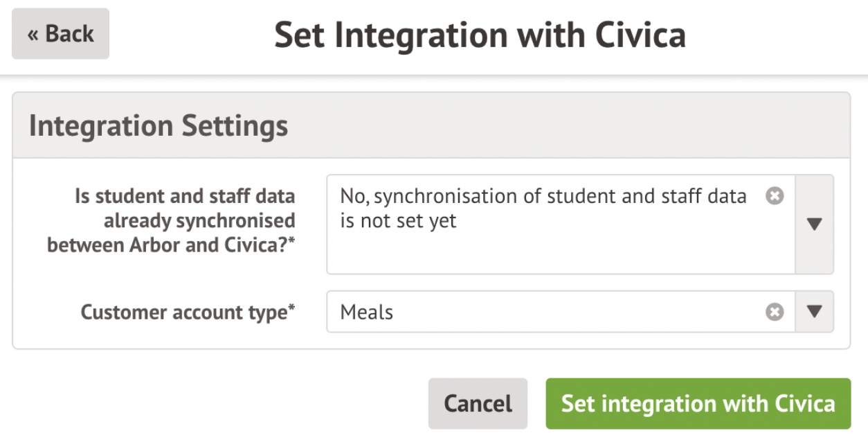Click the selected 'Meals' value text
868x442 pixels.
click(366, 312)
